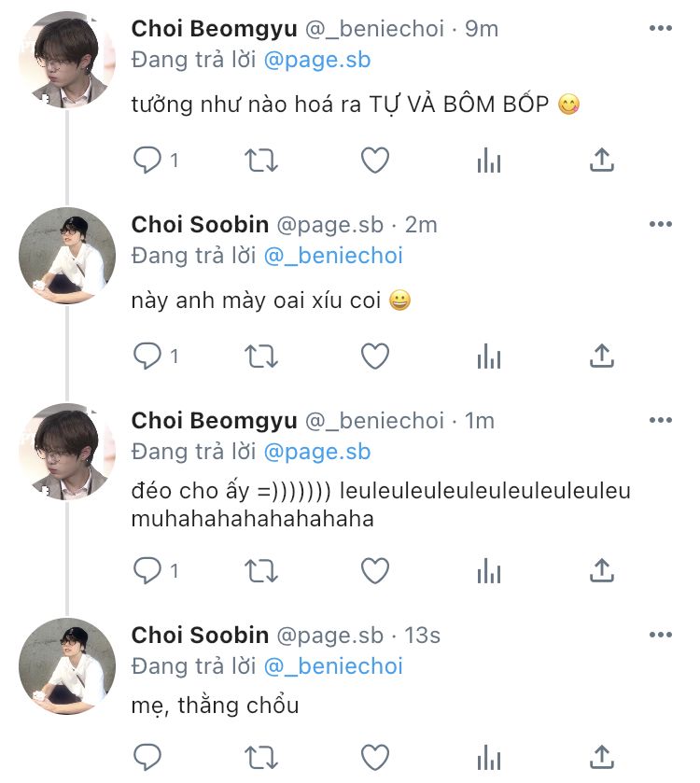Image resolution: width=700 pixels, height=783 pixels.
Task: Share Soobin's 2m tweet
Action: 602,356
